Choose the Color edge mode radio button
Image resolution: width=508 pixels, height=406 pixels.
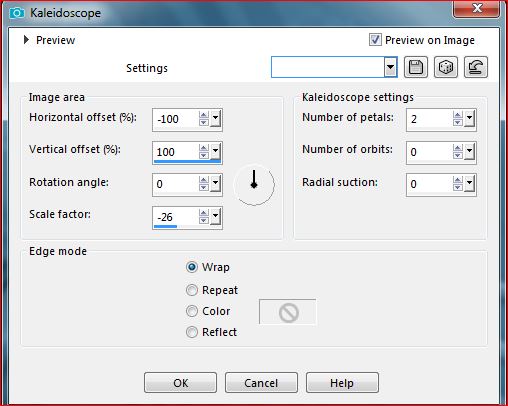coord(192,311)
